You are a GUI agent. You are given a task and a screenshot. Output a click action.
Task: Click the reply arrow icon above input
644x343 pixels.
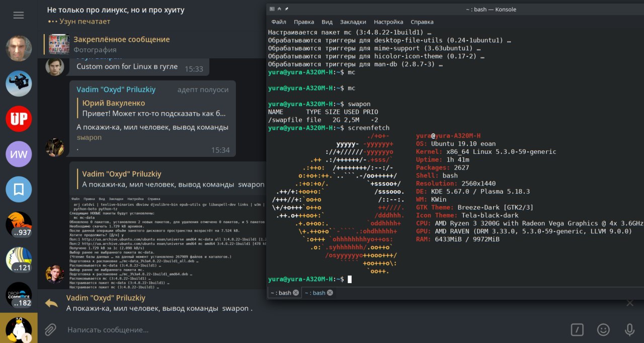[x=51, y=303]
